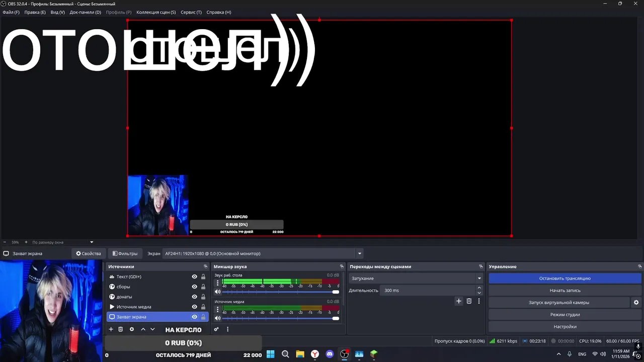Adjust Звук раб. стола volume slider
Screen dimensions: 644x362
point(281,292)
